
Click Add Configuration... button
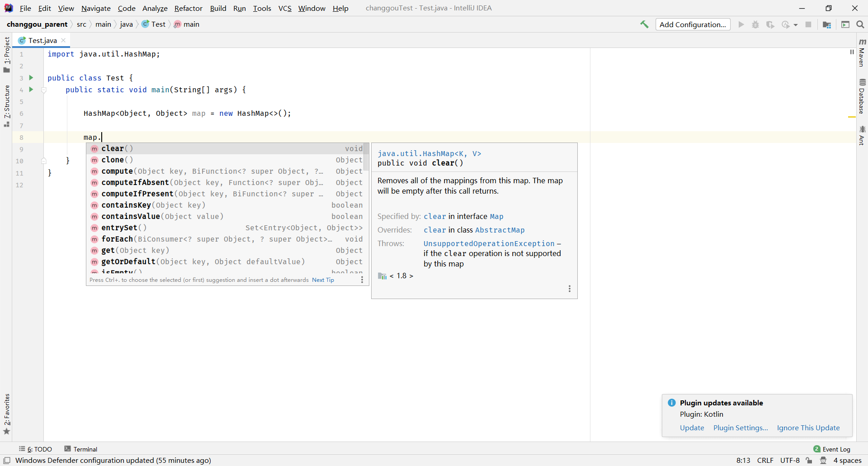[x=693, y=24]
